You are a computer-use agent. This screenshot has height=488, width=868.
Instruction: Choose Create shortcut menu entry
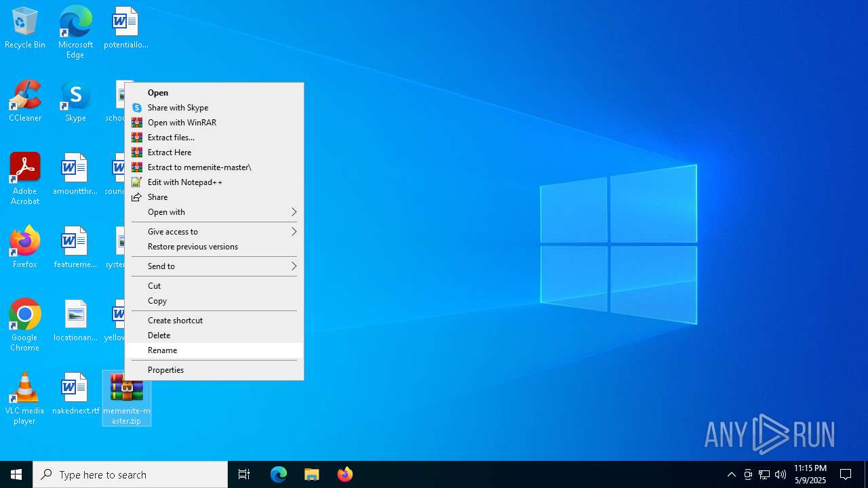coord(214,321)
